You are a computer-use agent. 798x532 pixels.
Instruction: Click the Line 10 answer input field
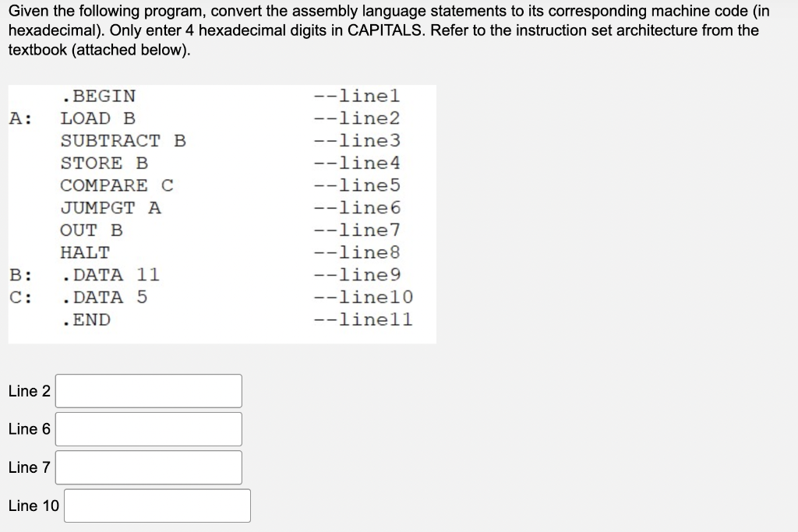(156, 505)
